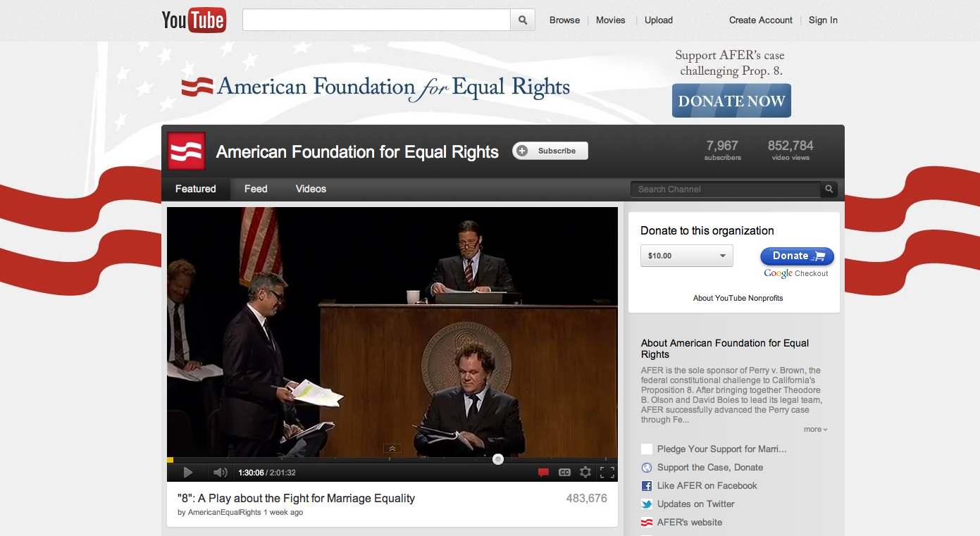Image resolution: width=980 pixels, height=536 pixels.
Task: Open the Feed tab
Action: point(256,189)
